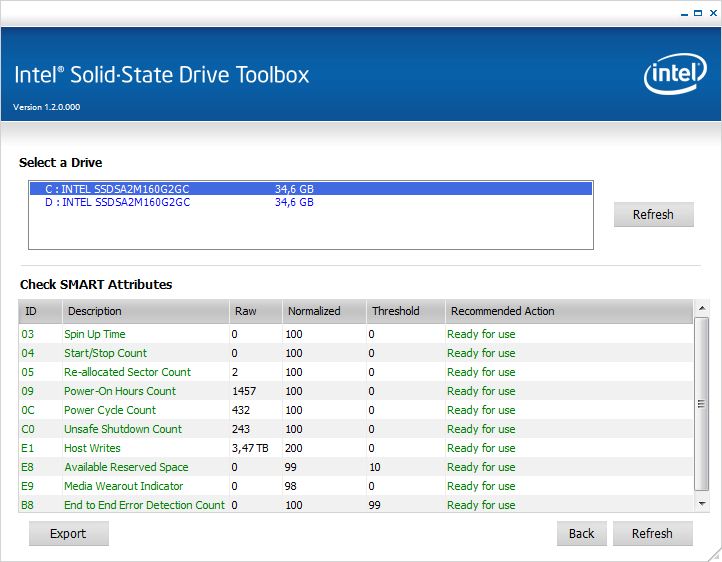Select Media Wearout Indicator row
Viewport: 722px width, 562px height.
point(355,486)
